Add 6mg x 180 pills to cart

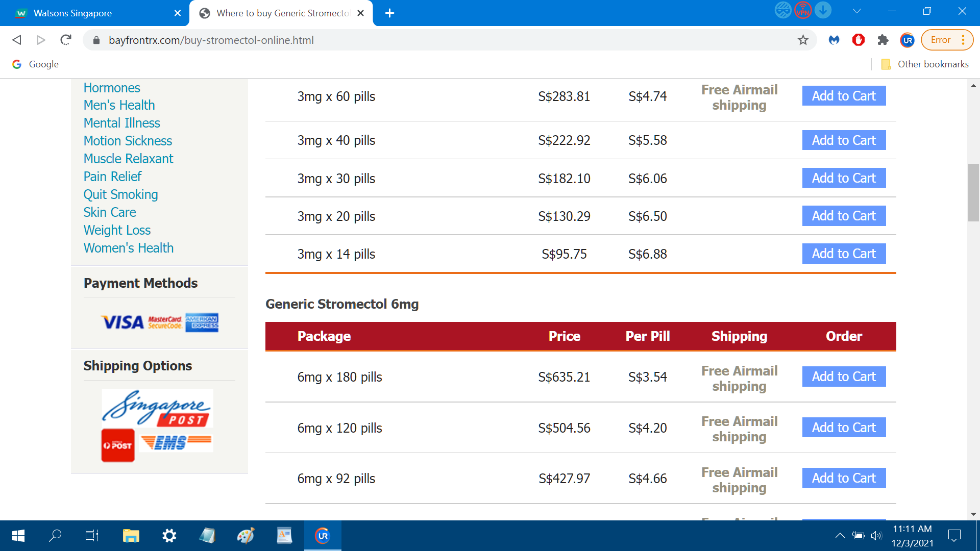pos(844,377)
